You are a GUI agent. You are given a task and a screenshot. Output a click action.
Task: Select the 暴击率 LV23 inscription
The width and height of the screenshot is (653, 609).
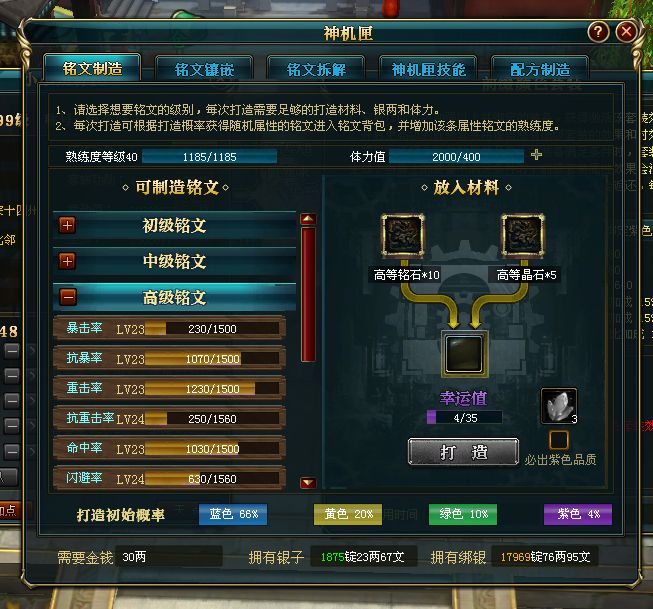169,329
